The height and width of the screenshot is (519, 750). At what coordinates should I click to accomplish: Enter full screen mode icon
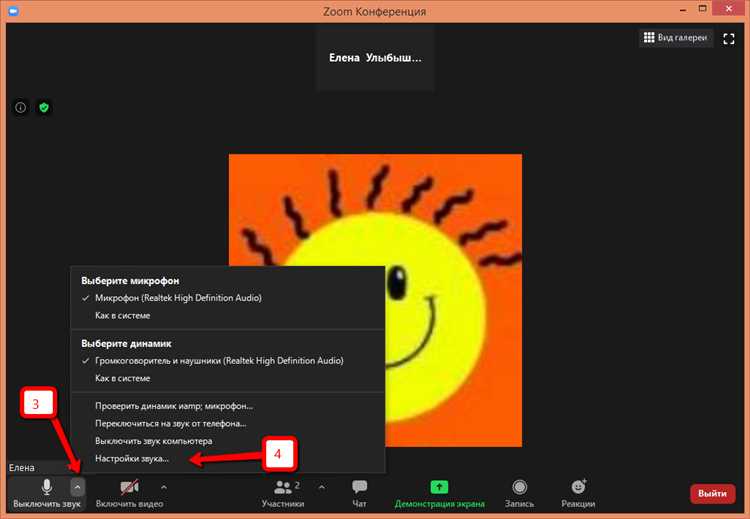point(728,38)
